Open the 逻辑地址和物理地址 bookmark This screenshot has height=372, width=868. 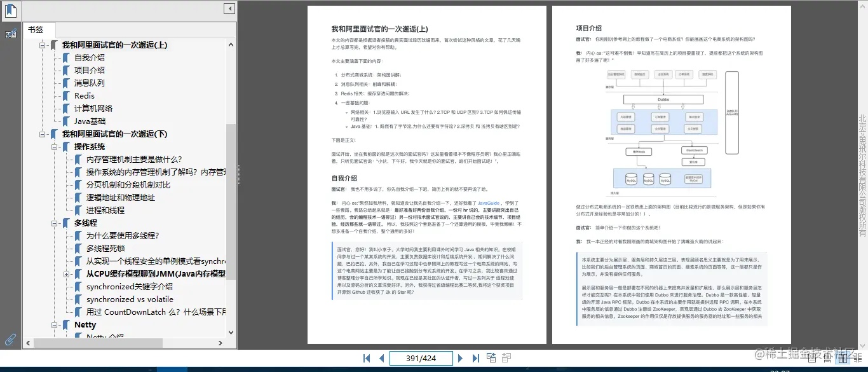(x=121, y=198)
